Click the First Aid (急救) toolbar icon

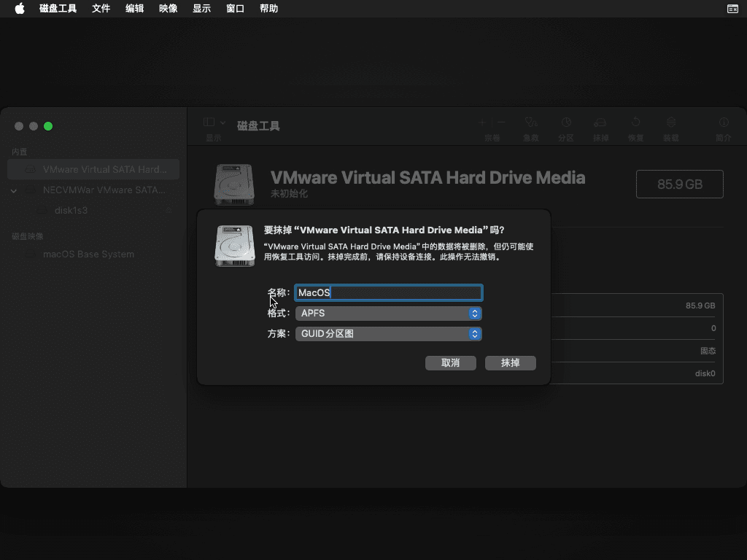pyautogui.click(x=531, y=123)
